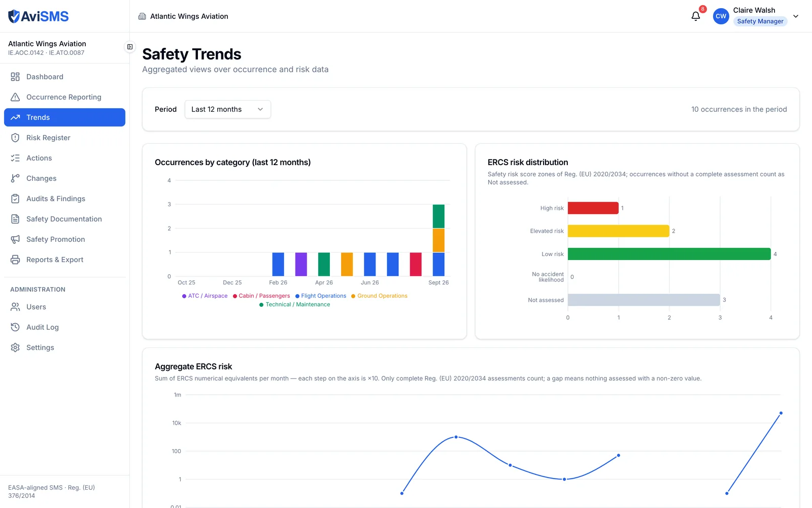Viewport: 812px width, 508px height.
Task: Navigate to Audit Log
Action: pos(64,327)
